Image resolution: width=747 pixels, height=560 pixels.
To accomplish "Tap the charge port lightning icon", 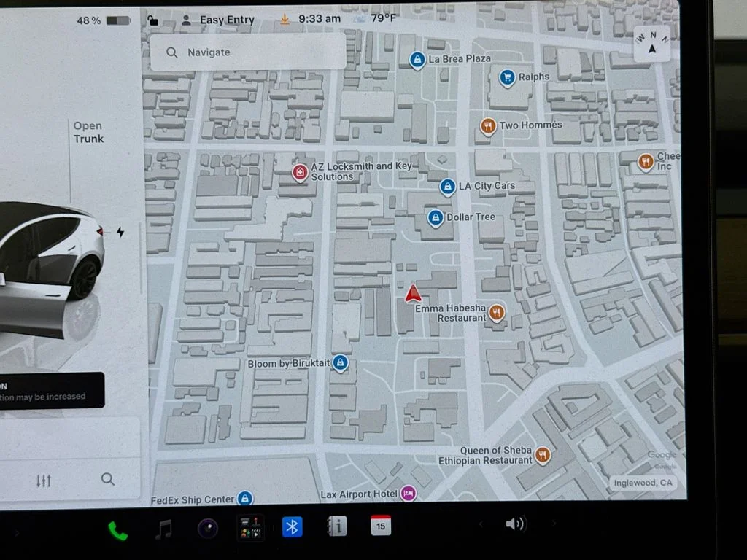I will (x=120, y=232).
